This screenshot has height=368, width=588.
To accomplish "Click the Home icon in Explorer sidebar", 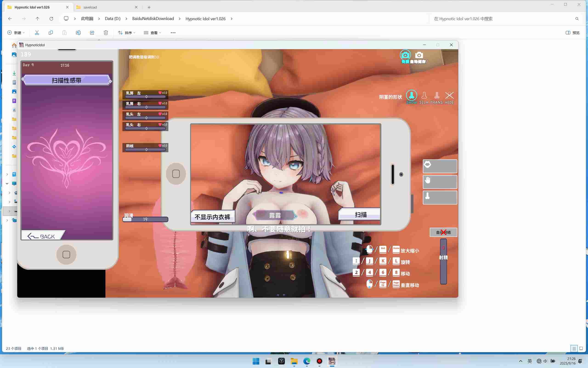I will click(14, 46).
